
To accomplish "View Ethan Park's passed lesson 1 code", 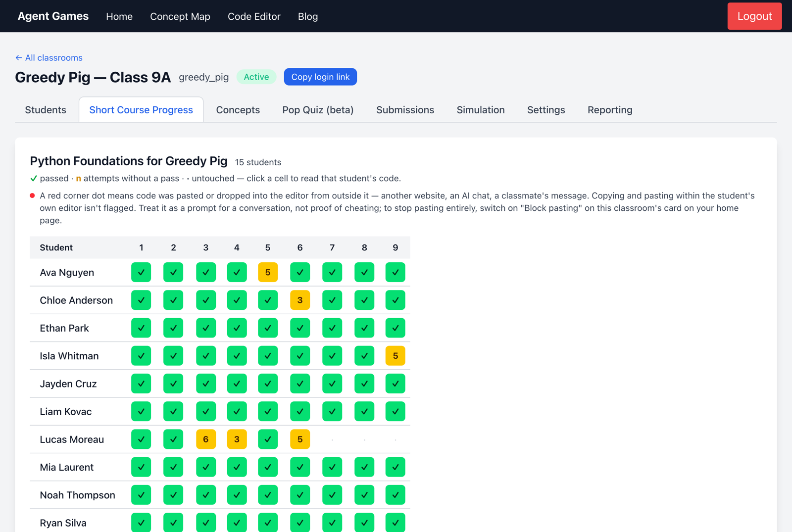I will [141, 328].
